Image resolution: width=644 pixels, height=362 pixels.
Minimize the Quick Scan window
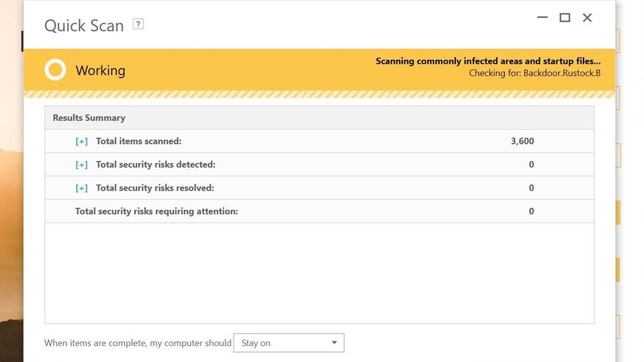pos(542,18)
